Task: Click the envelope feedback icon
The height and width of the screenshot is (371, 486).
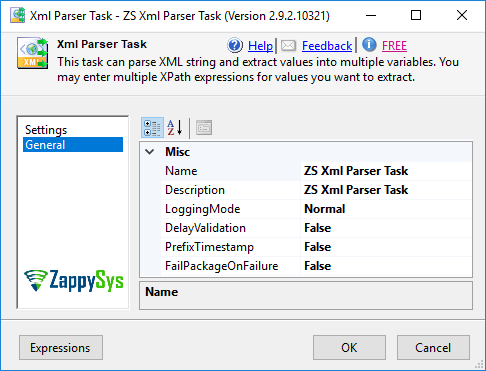Action: coord(288,45)
